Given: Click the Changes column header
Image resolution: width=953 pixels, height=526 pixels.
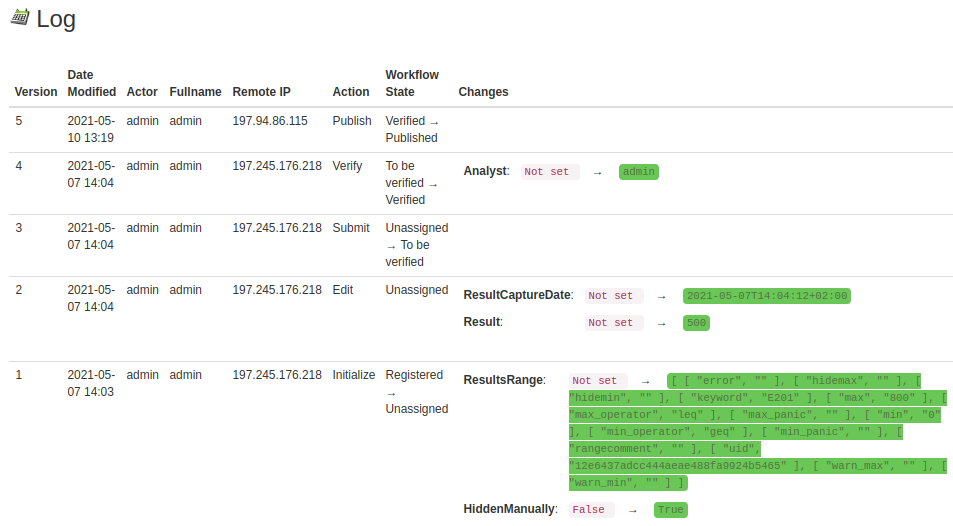Looking at the screenshot, I should tap(483, 92).
